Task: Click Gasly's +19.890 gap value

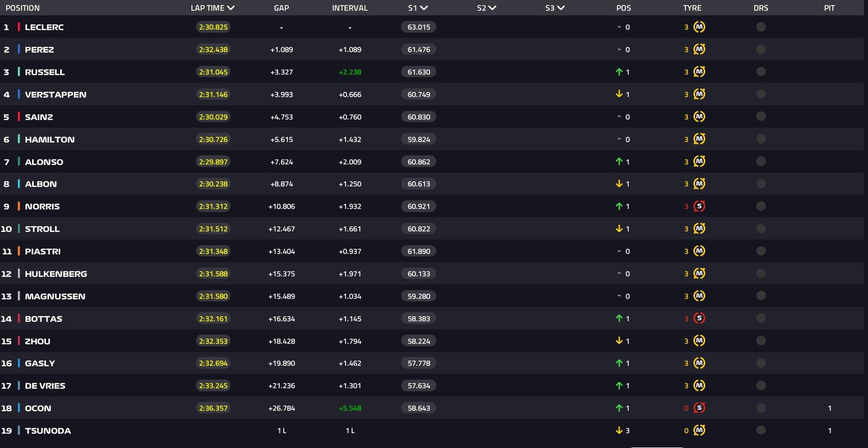Action: click(x=282, y=363)
